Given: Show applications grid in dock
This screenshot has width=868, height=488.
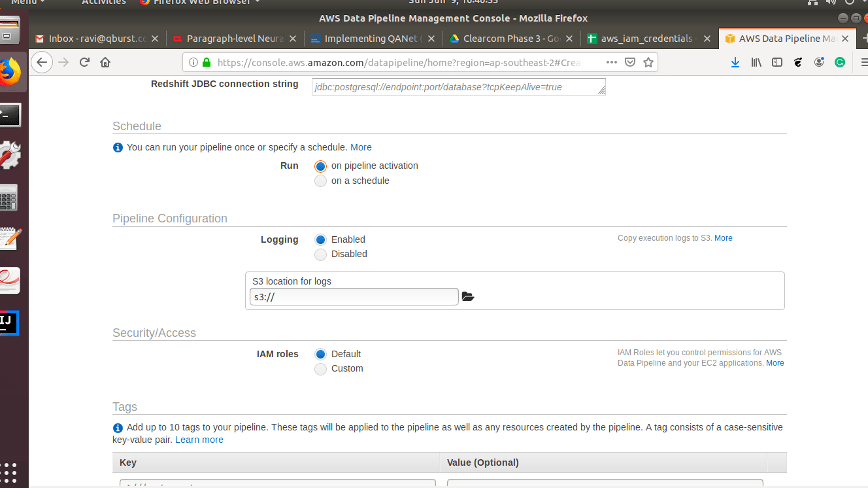Looking at the screenshot, I should point(8,472).
